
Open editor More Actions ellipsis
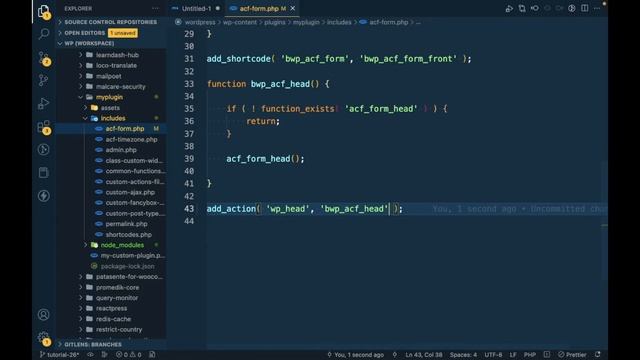(x=597, y=8)
